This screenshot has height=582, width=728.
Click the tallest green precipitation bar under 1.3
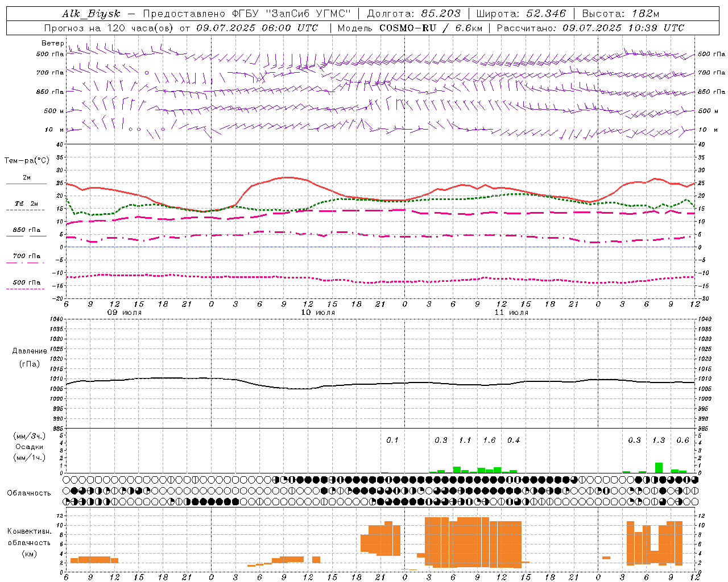(x=659, y=468)
